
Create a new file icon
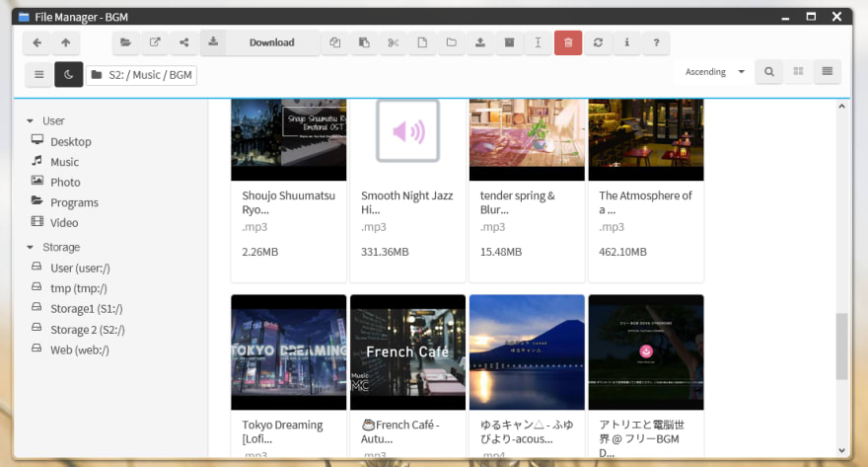422,42
